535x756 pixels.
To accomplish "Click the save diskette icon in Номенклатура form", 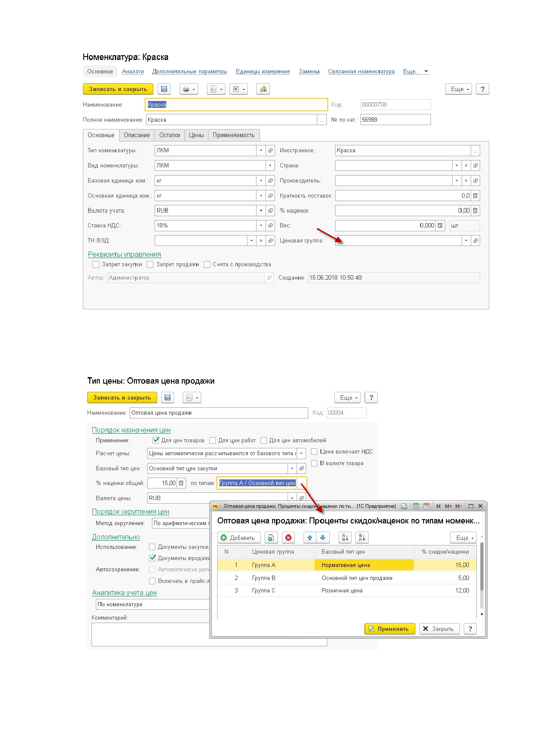I will pos(164,89).
